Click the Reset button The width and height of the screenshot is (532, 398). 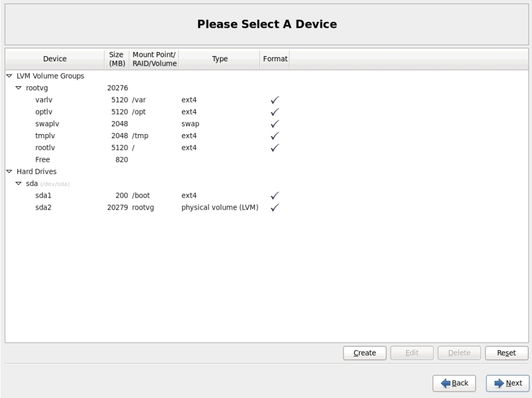tap(507, 353)
